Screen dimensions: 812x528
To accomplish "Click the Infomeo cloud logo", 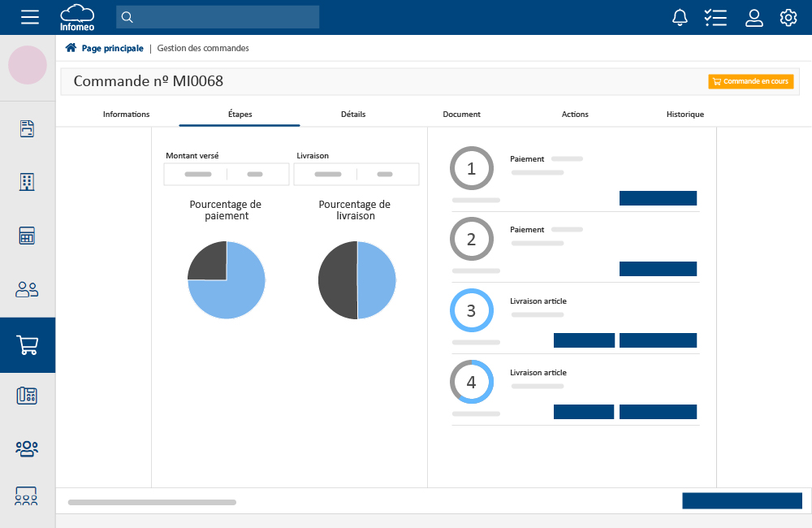I will point(77,17).
